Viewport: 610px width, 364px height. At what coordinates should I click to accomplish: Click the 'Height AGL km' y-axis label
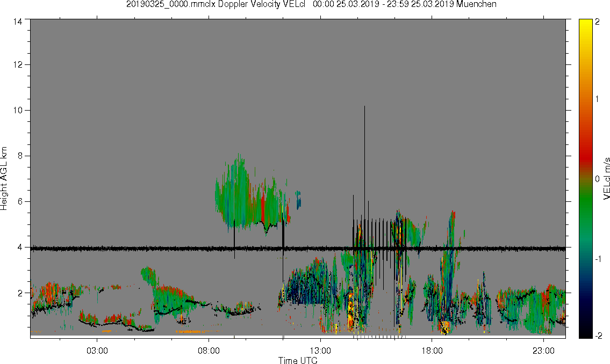point(4,179)
